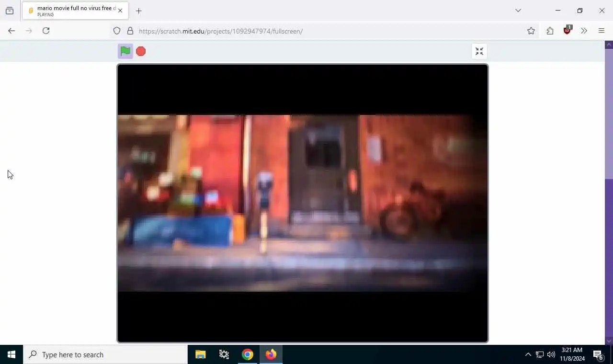Screen dimensions: 613x364
Task: Go back to the previous page
Action: [x=11, y=31]
